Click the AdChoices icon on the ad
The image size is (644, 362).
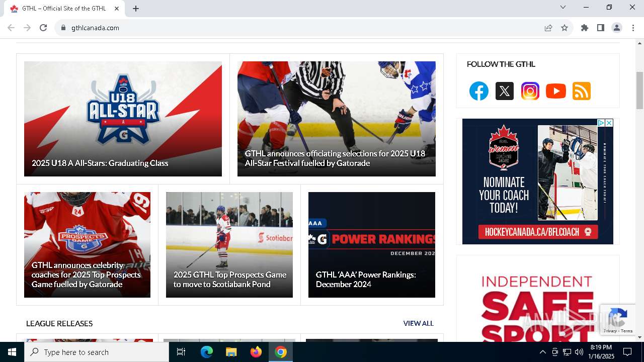pos(601,123)
